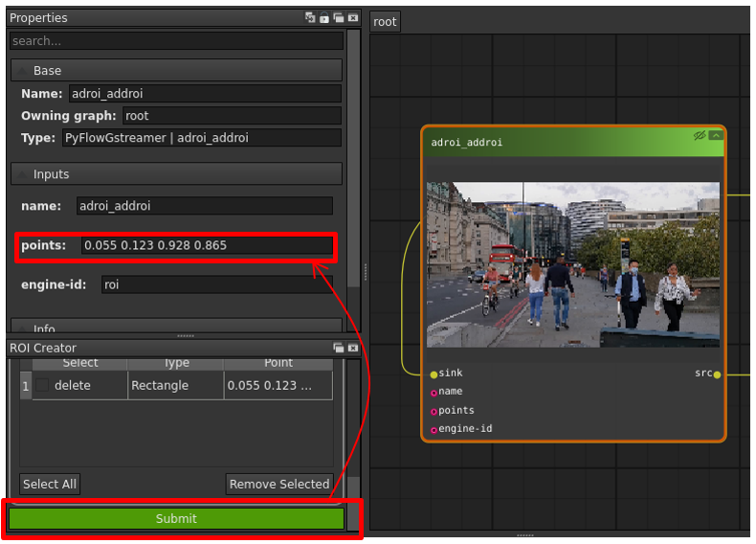Click the pink name input pin

click(x=434, y=392)
